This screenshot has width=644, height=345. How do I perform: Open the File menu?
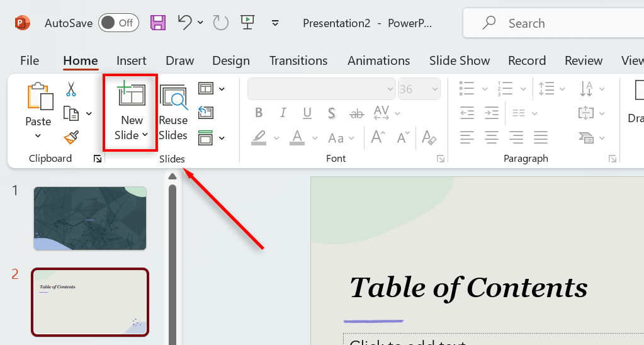30,60
